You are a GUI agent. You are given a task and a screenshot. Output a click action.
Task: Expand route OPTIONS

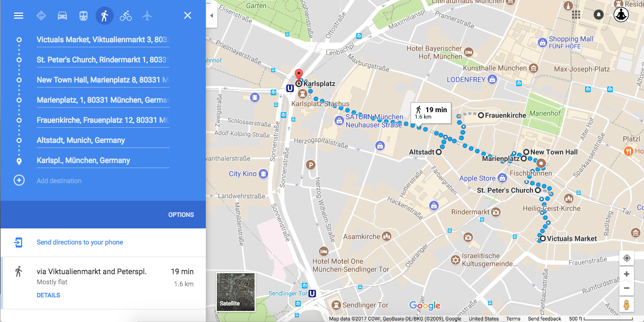(x=181, y=214)
